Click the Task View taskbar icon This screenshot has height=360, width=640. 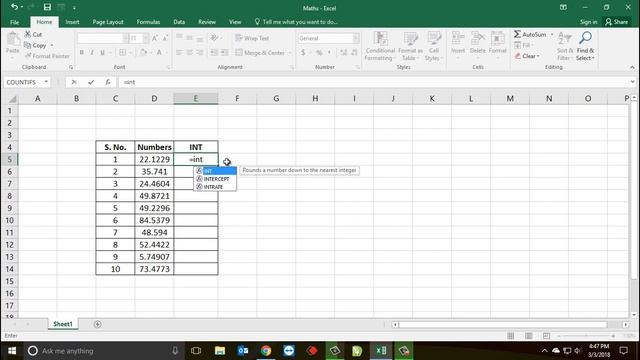point(196,351)
